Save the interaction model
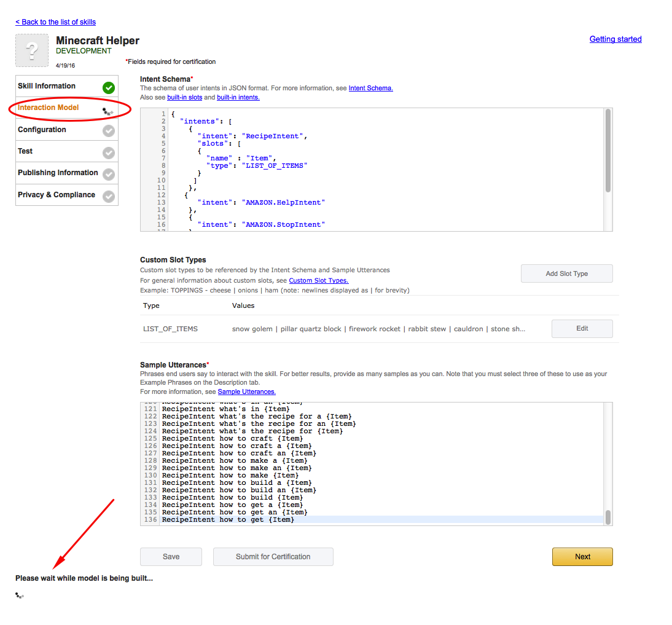The width and height of the screenshot is (672, 625). click(171, 556)
